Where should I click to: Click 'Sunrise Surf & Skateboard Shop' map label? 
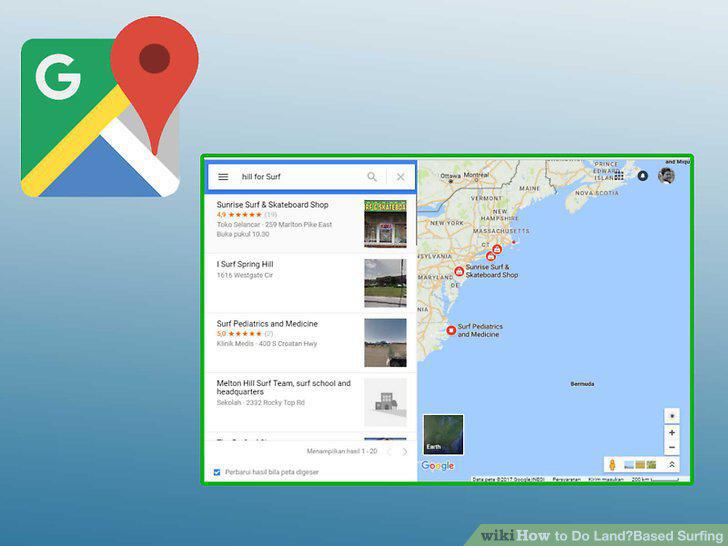(x=492, y=271)
